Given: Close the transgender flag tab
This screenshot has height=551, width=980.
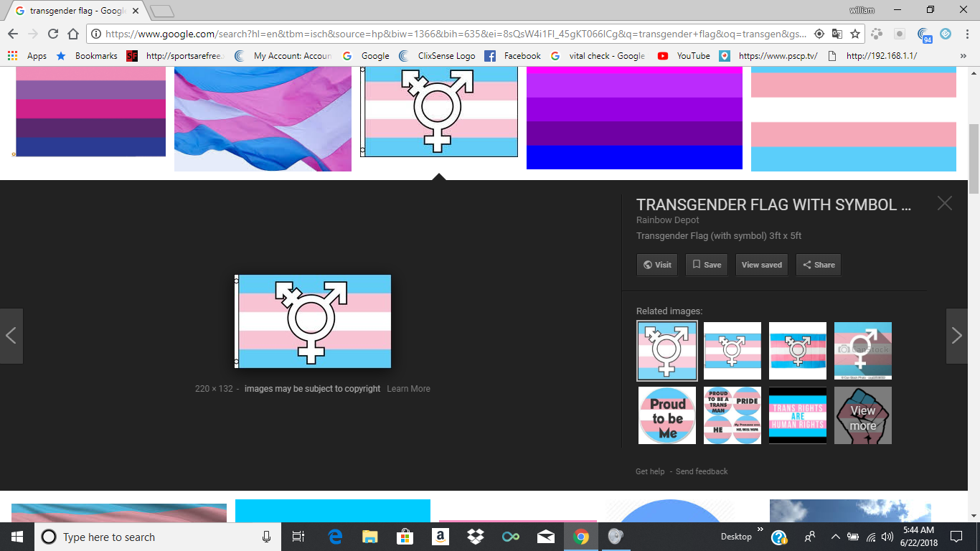Looking at the screenshot, I should click(136, 11).
